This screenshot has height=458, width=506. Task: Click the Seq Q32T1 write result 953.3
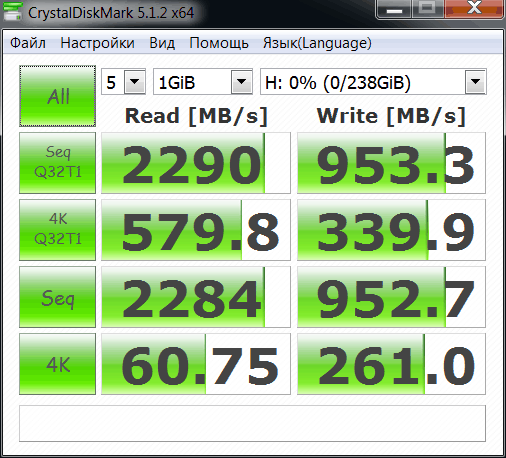pos(391,163)
